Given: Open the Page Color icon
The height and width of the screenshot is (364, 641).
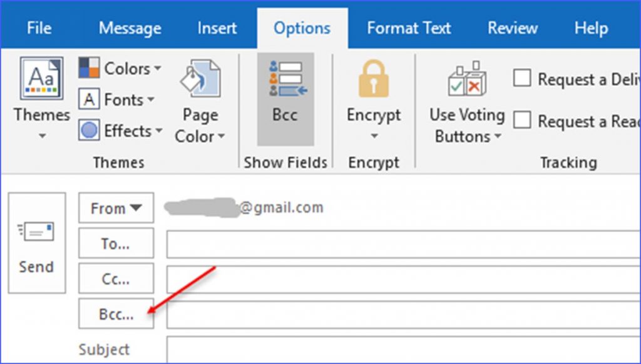Looking at the screenshot, I should coord(199,81).
